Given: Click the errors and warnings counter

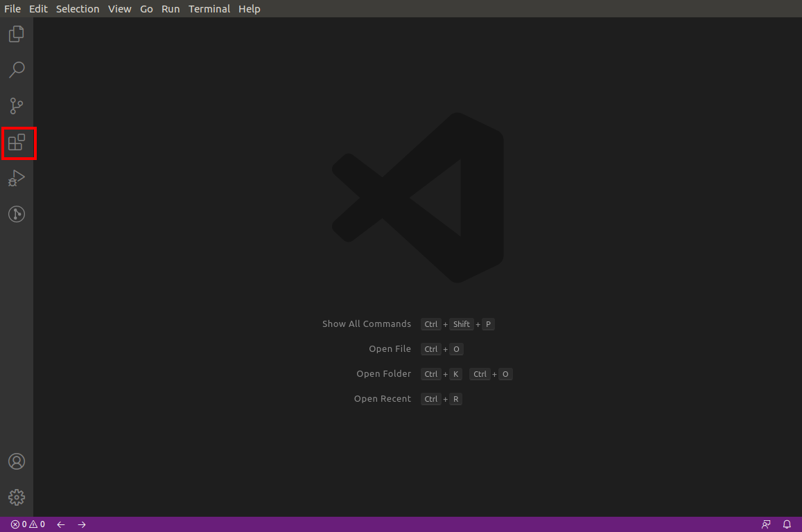Looking at the screenshot, I should pos(27,524).
